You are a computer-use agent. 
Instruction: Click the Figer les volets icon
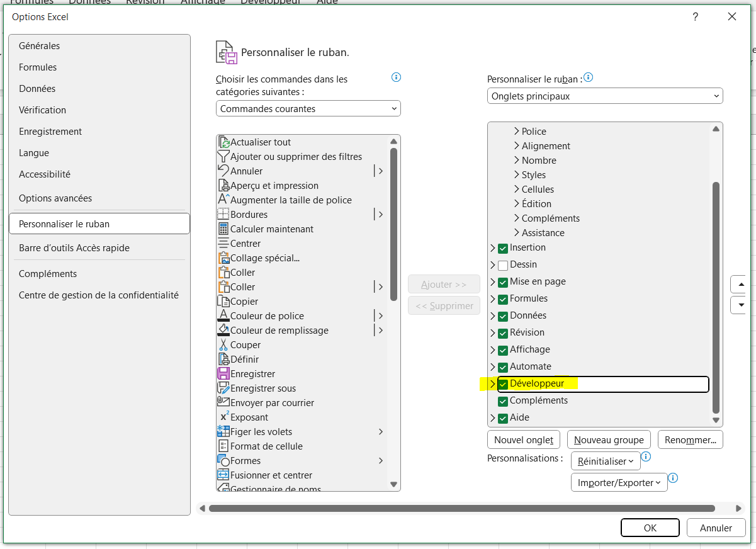click(x=223, y=432)
